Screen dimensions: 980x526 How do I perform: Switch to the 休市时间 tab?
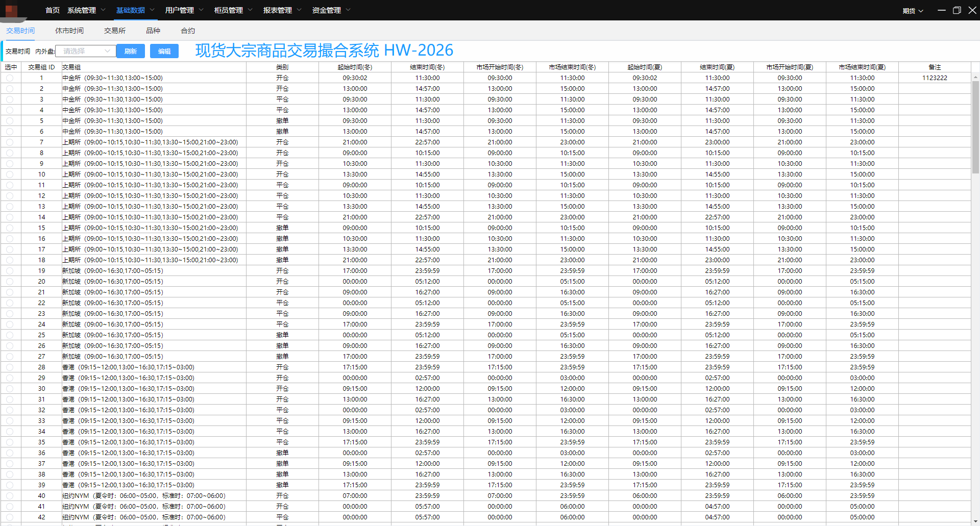[69, 31]
